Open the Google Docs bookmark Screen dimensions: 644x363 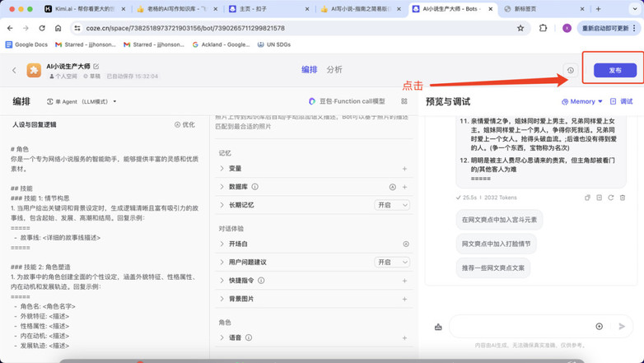pyautogui.click(x=26, y=44)
